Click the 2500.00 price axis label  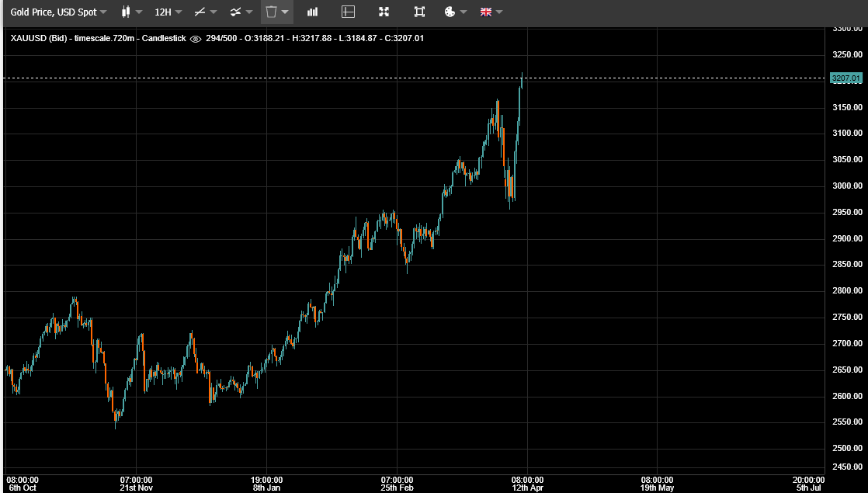coord(848,448)
